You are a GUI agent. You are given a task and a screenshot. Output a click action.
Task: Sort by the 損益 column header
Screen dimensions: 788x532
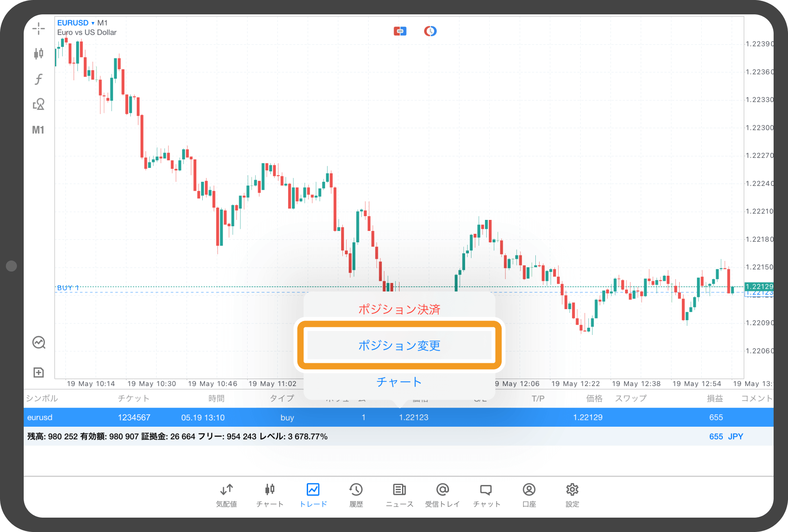715,398
